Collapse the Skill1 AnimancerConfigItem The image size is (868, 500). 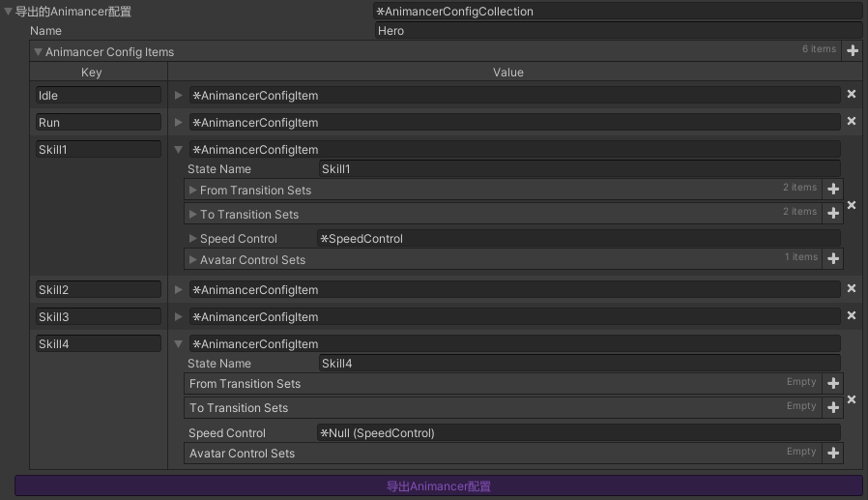click(178, 150)
